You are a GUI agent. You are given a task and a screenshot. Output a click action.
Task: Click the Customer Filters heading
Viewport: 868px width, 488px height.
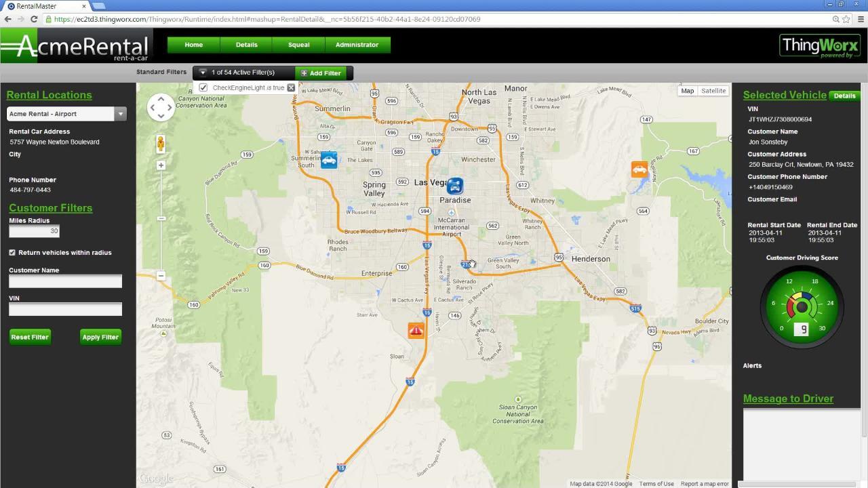[51, 208]
